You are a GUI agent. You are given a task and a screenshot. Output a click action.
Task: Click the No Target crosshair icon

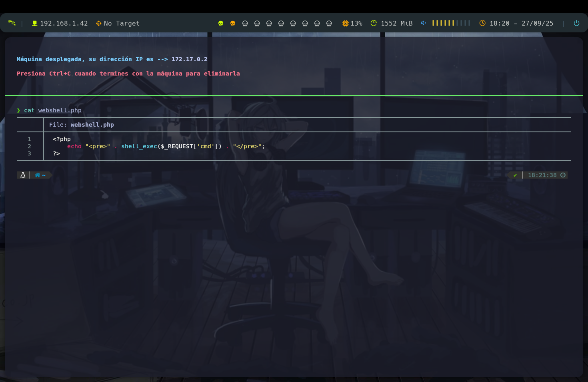point(98,23)
